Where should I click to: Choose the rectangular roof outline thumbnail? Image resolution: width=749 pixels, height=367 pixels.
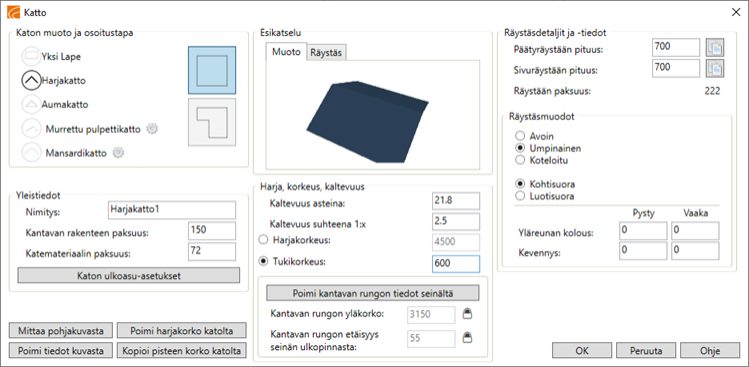click(212, 70)
